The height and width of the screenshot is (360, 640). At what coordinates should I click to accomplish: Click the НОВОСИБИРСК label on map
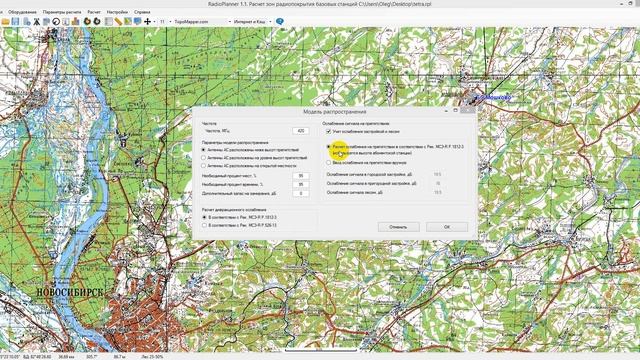[x=69, y=292]
